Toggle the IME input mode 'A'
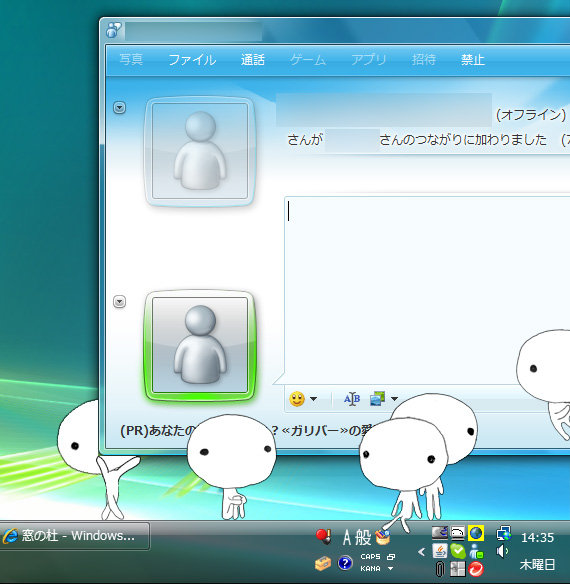The image size is (570, 584). coord(347,538)
